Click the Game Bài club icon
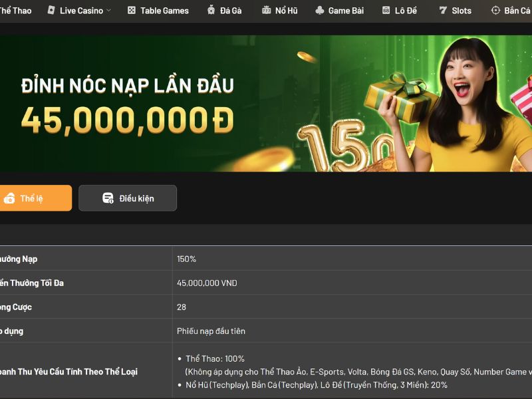The width and height of the screenshot is (532, 399). click(x=320, y=11)
